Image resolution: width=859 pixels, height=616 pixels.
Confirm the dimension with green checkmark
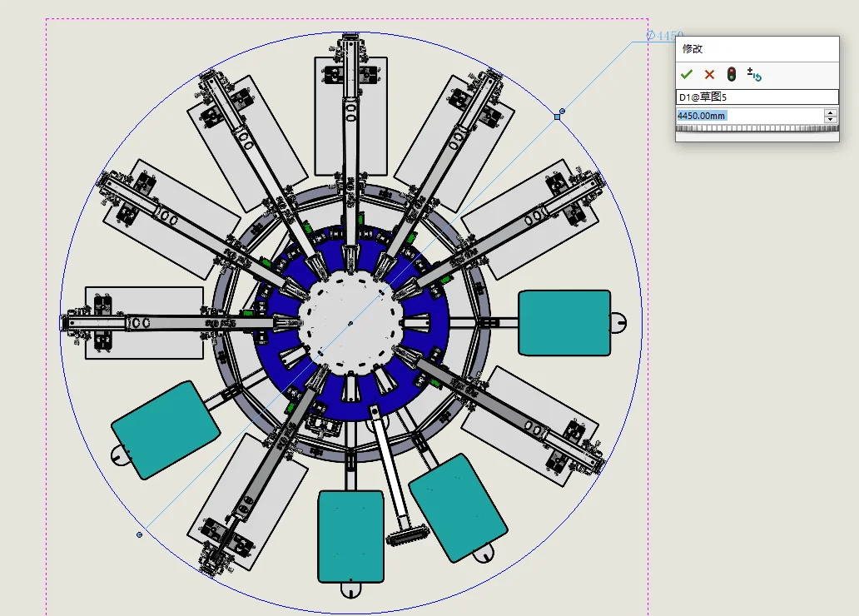687,75
